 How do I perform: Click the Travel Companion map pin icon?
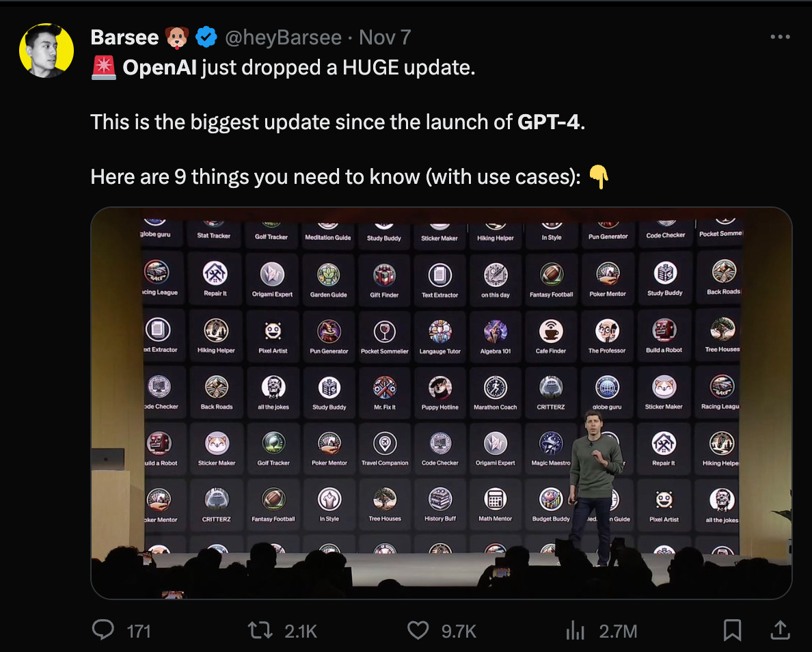tap(385, 444)
